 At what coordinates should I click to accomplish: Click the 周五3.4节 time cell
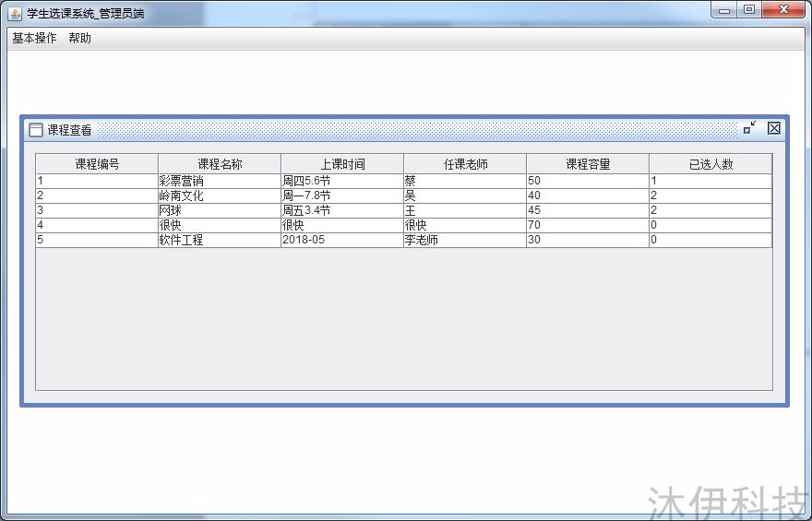pyautogui.click(x=342, y=210)
